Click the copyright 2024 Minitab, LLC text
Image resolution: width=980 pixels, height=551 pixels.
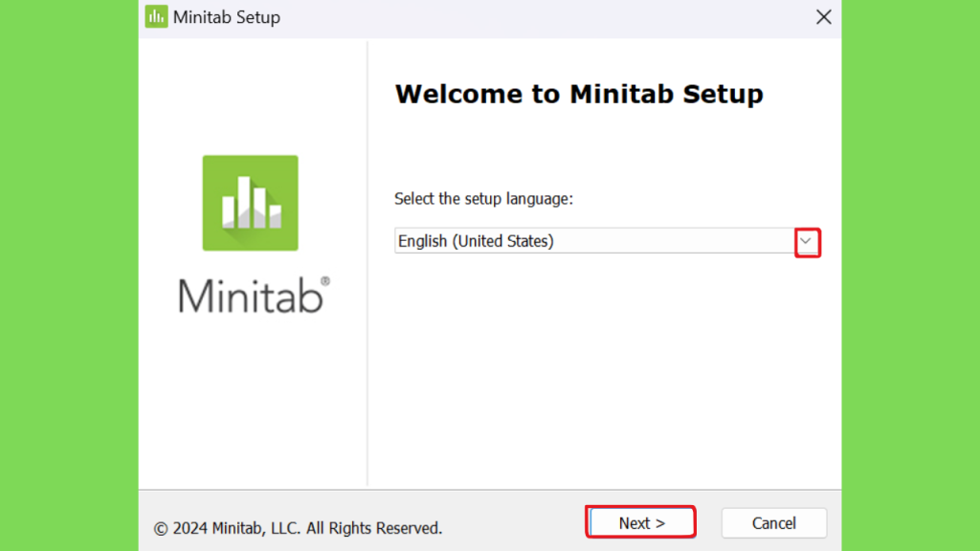[x=299, y=528]
